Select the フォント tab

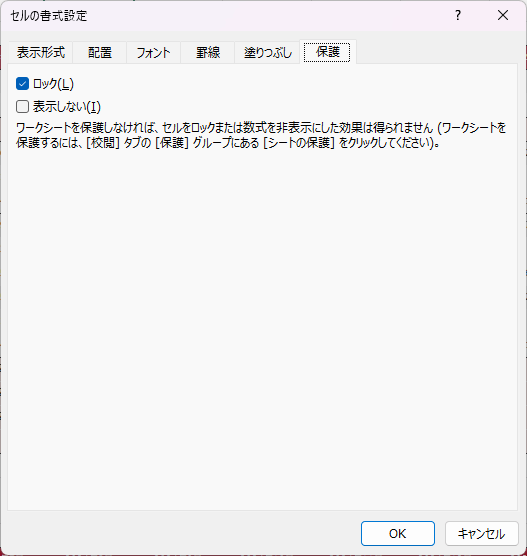point(154,52)
